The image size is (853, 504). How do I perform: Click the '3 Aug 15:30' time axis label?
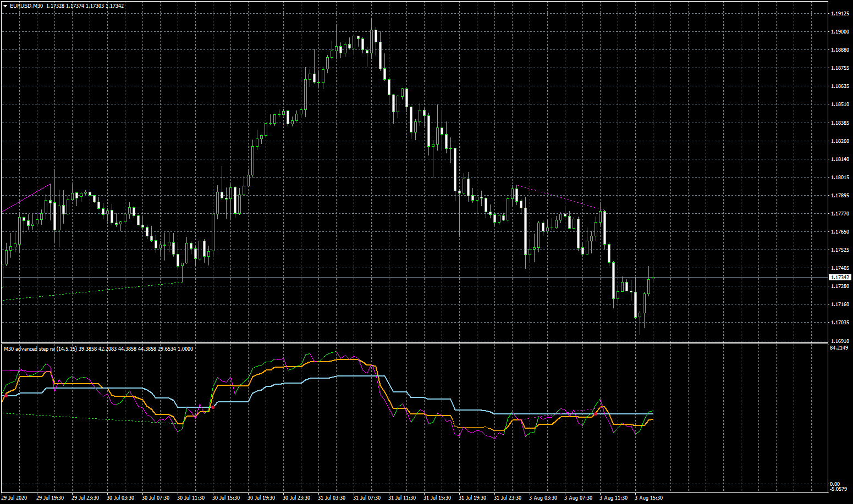click(x=649, y=498)
